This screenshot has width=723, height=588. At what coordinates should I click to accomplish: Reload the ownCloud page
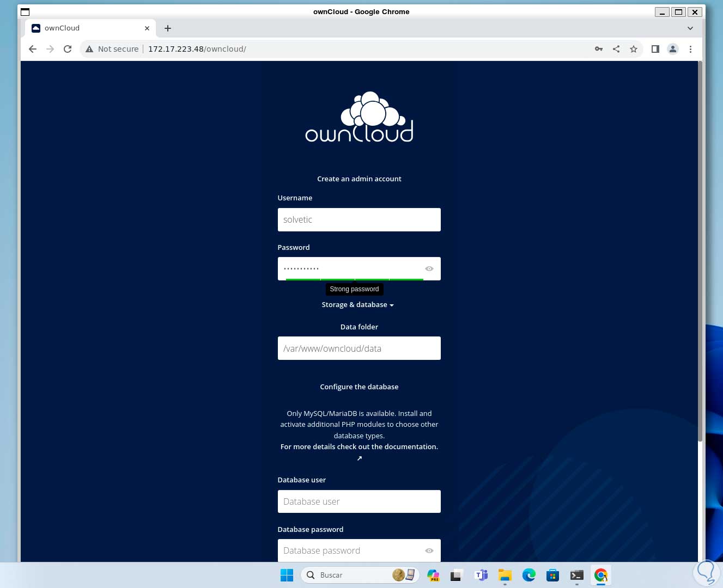click(68, 49)
